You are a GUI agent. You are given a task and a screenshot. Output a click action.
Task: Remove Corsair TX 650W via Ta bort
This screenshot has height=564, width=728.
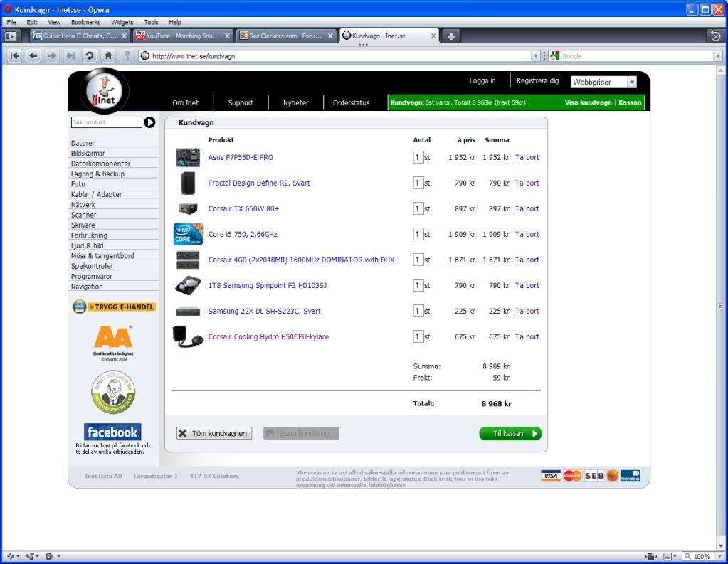coord(527,208)
